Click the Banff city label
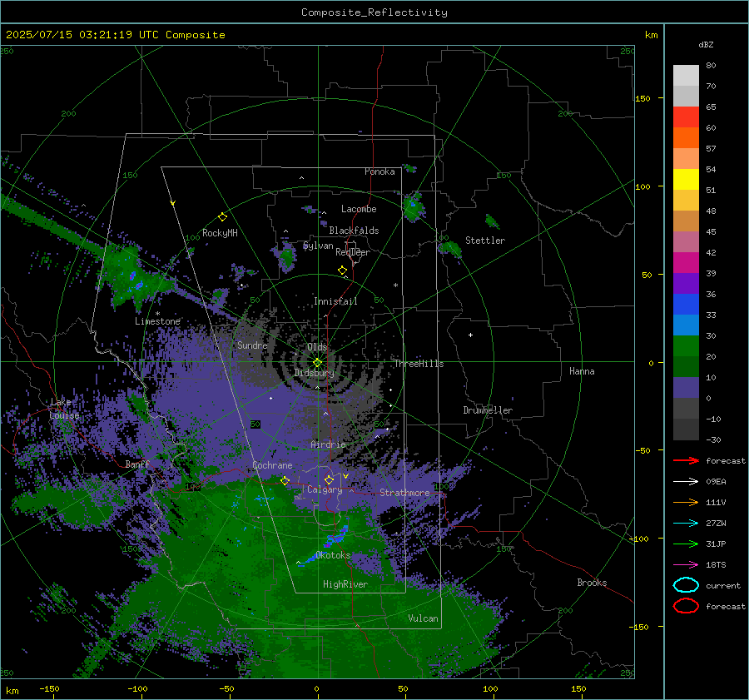This screenshot has width=749, height=700. [x=137, y=464]
